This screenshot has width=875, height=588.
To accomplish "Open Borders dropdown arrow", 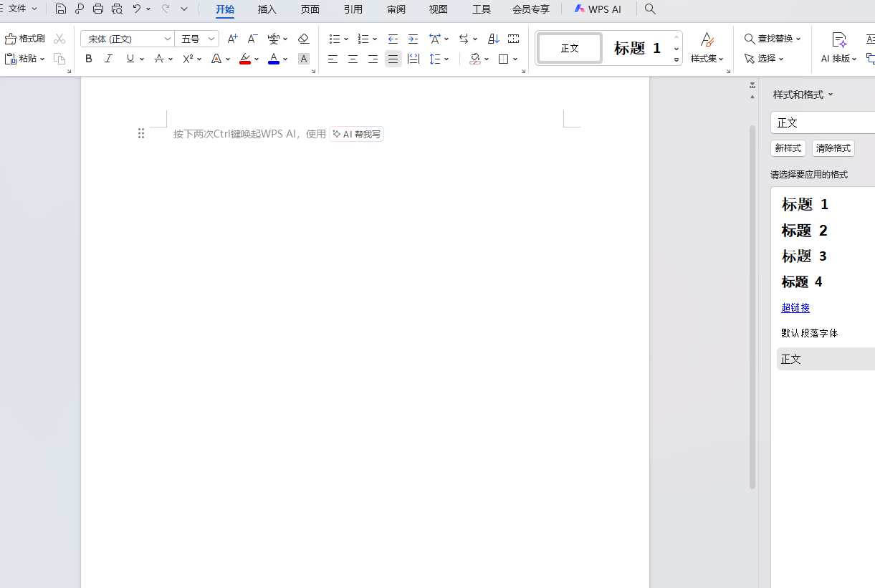I will pyautogui.click(x=516, y=59).
